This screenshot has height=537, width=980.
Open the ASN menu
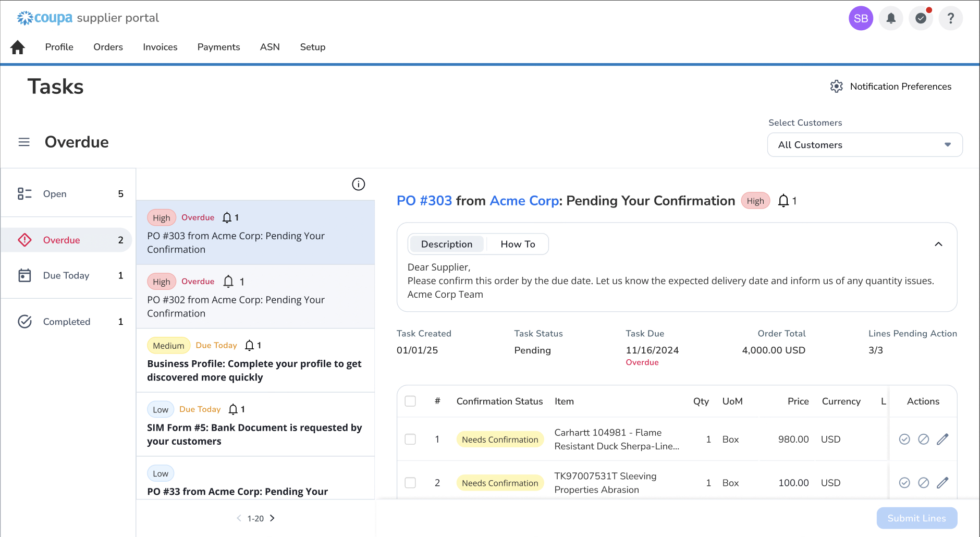269,47
